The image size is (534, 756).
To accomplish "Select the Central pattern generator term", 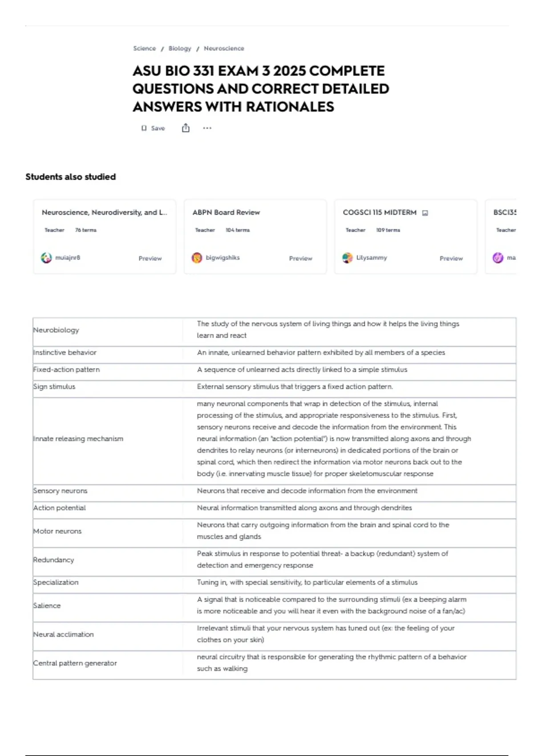I will point(75,663).
